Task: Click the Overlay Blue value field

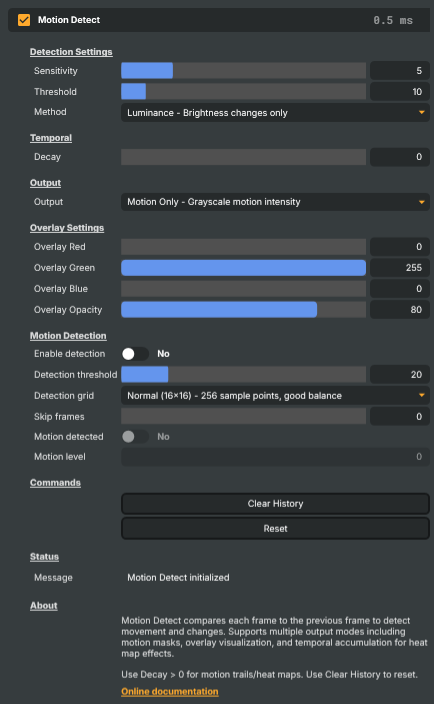Action: point(399,289)
